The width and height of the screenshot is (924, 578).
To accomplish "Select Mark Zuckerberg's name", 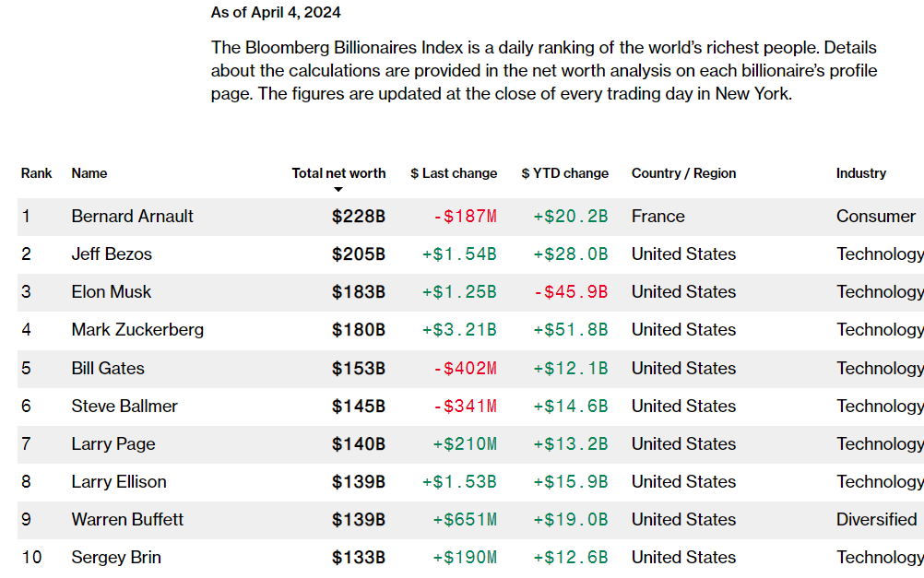I will 138,329.
